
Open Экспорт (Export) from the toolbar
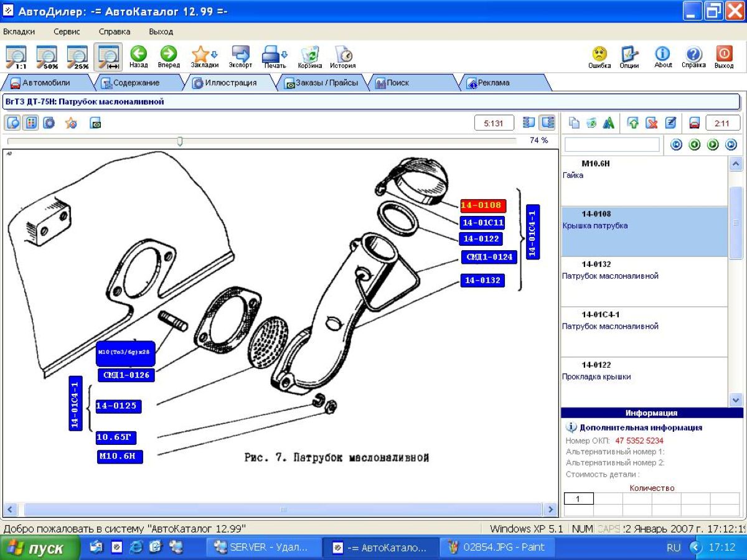pyautogui.click(x=240, y=56)
